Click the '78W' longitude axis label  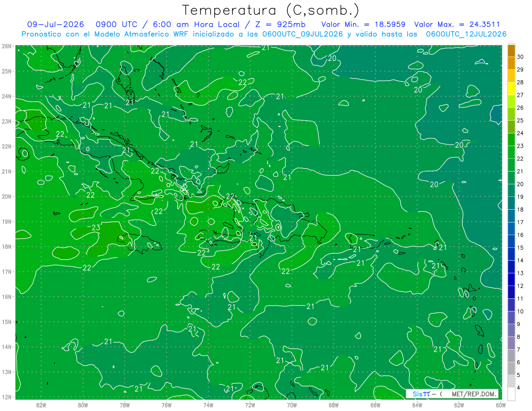(x=125, y=404)
